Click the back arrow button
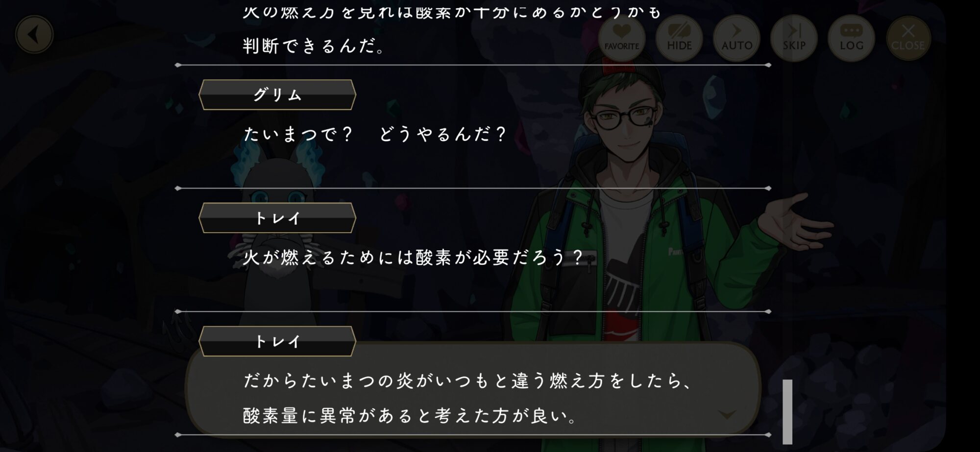Screen dimensions: 980x452 (34, 35)
